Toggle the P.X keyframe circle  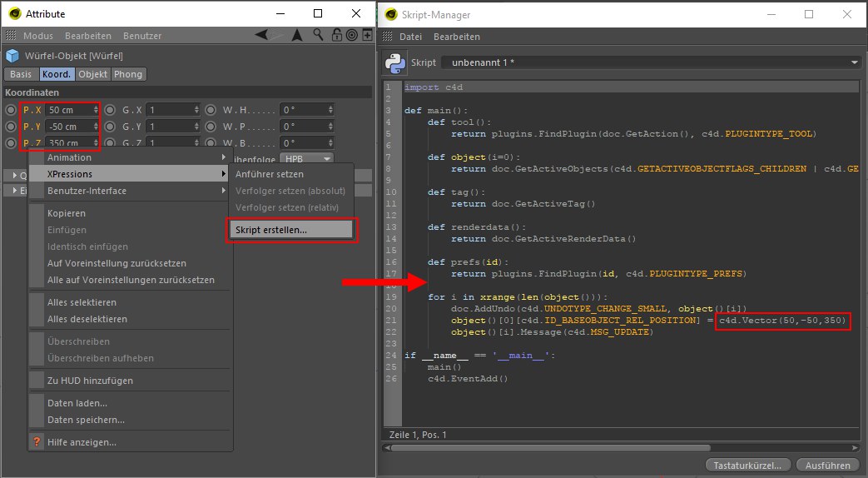click(x=11, y=110)
